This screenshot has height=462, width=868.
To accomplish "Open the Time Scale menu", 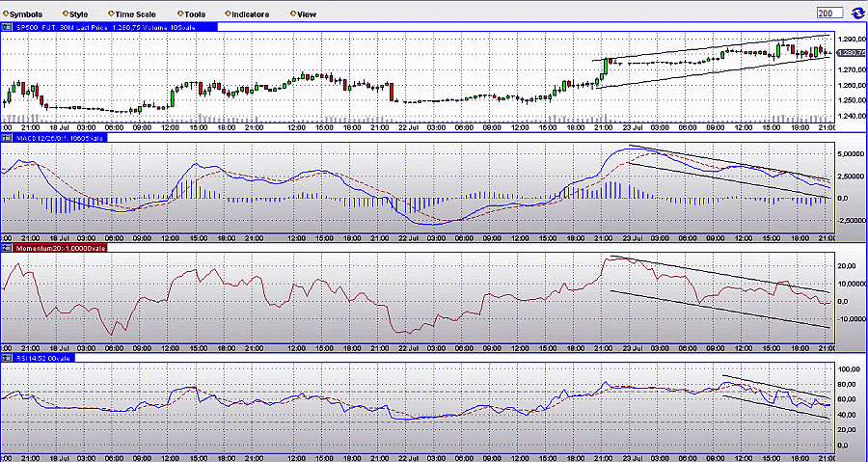I will 132,14.
